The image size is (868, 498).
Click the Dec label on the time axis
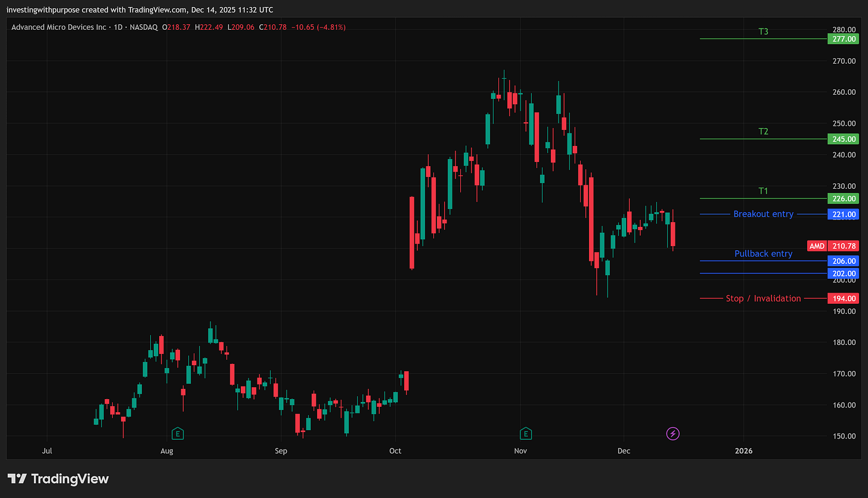[x=624, y=451]
